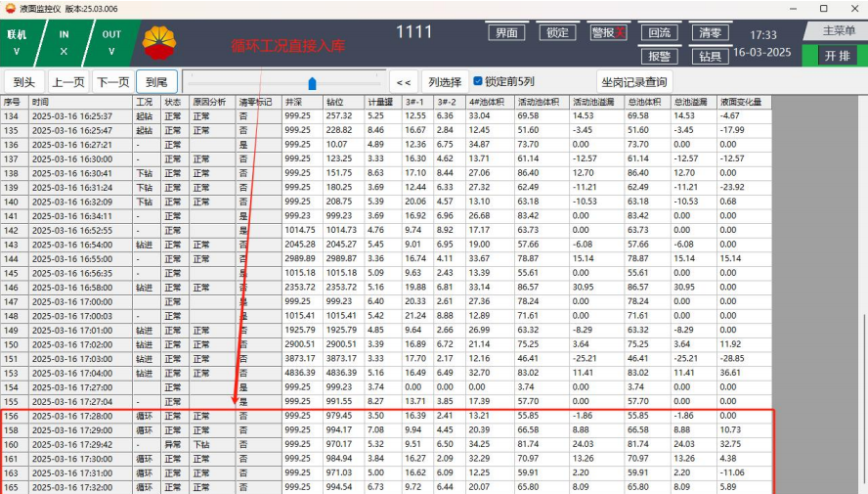Click the 4#池体积 column header

[x=490, y=102]
